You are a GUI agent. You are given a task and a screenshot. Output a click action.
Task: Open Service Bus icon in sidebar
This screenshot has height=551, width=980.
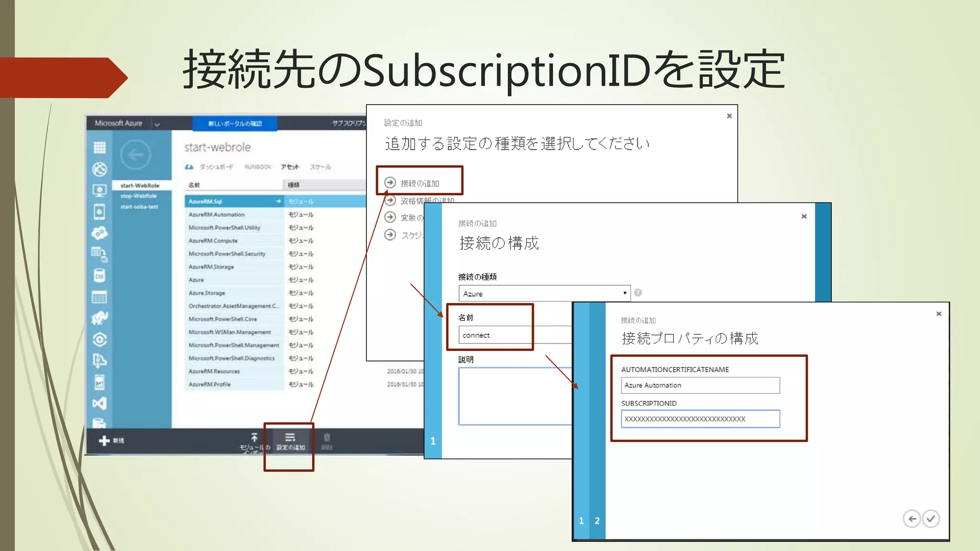point(100,361)
